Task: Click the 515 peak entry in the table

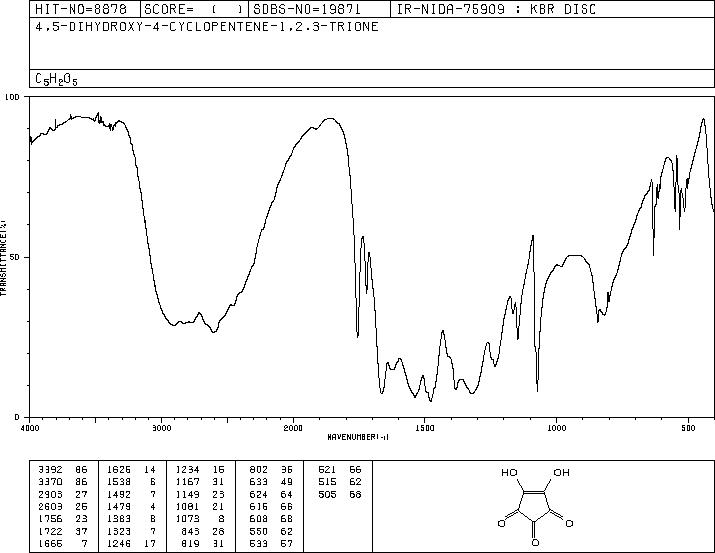Action: click(340, 481)
